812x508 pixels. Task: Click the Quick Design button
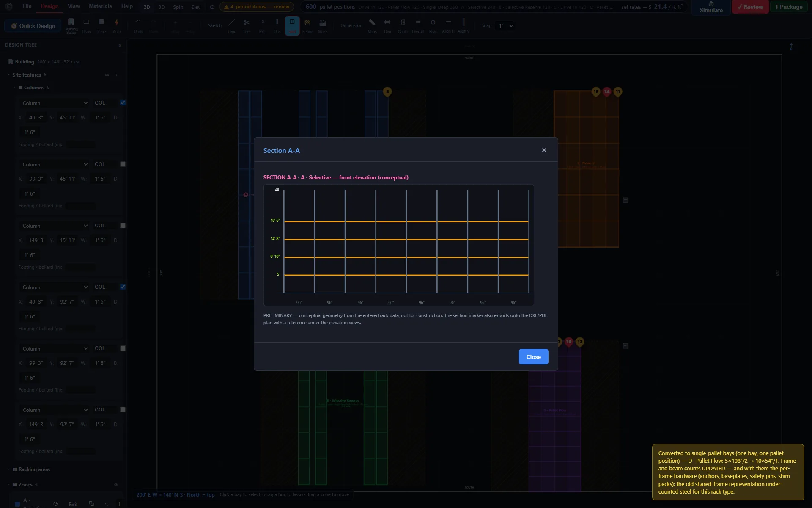coord(33,26)
